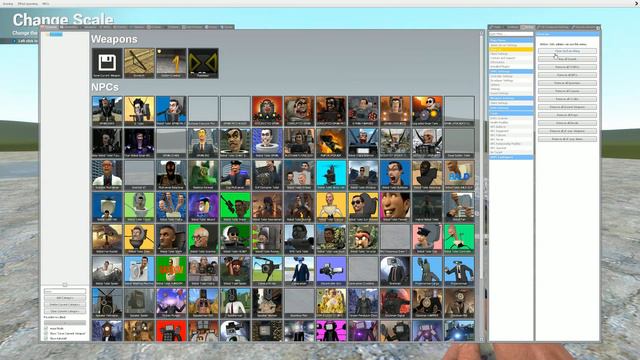Pick the toilet NPC thumbnail with light green background
Image resolution: width=640 pixels, height=360 pixels.
139,207
